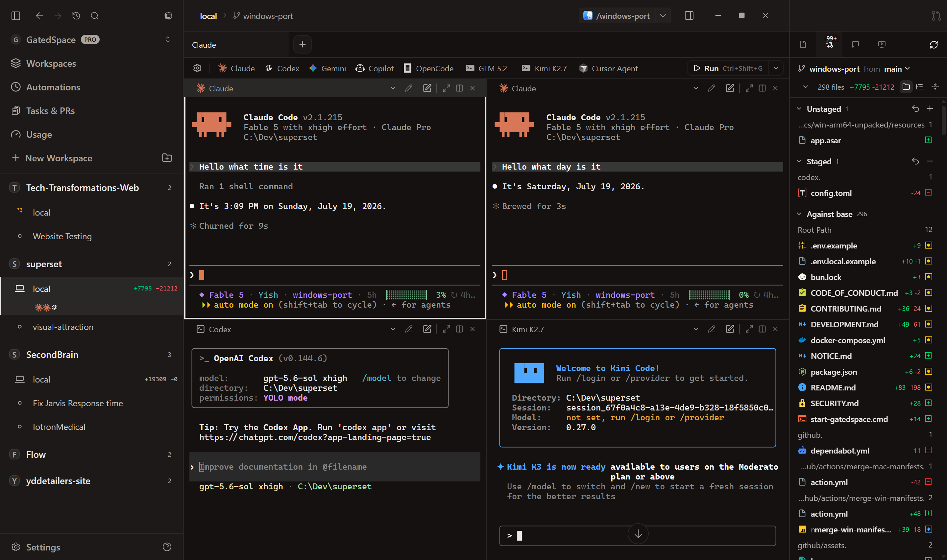This screenshot has width=947, height=560.
Task: Click the edit-square icon in the first Claude pane
Action: click(427, 88)
